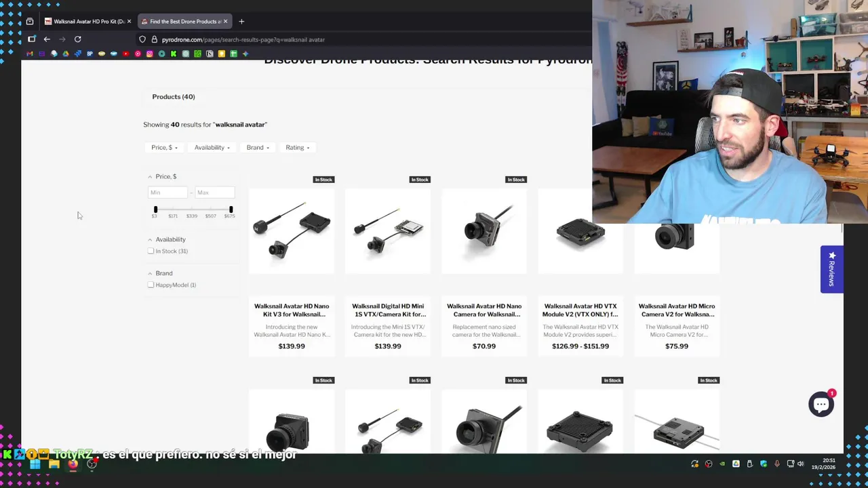Click the Firefox taskbar icon
The image size is (868, 488).
(x=73, y=464)
